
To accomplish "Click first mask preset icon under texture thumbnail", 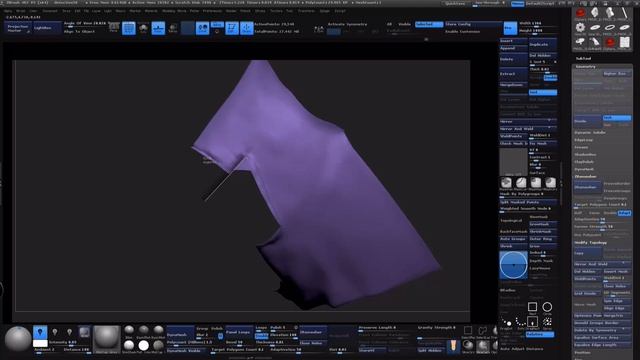I will pos(506,182).
